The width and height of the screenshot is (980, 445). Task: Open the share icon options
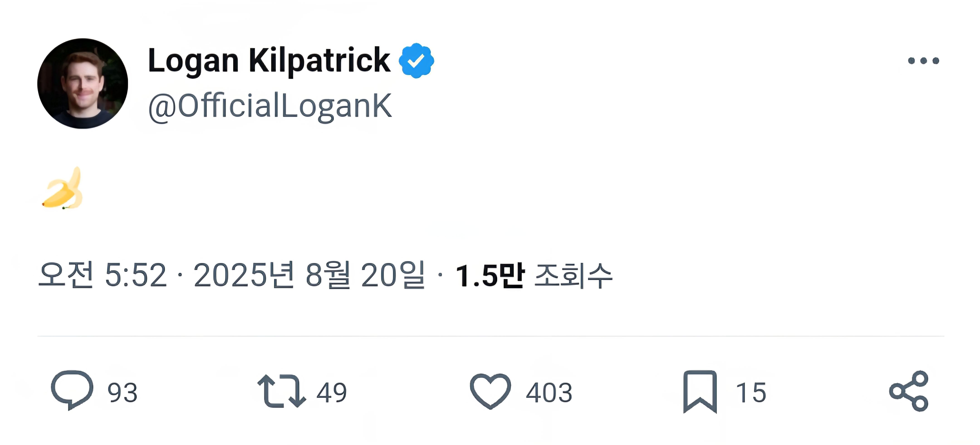pyautogui.click(x=909, y=391)
